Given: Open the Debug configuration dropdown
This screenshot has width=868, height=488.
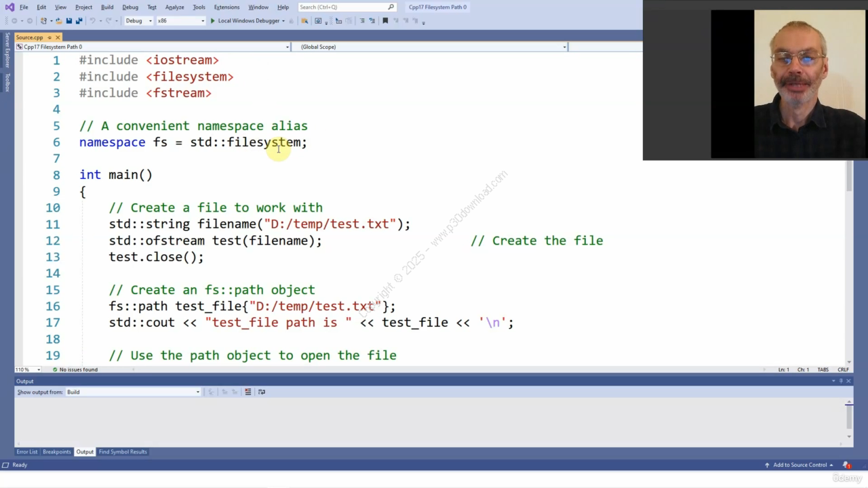Looking at the screenshot, I should [138, 21].
